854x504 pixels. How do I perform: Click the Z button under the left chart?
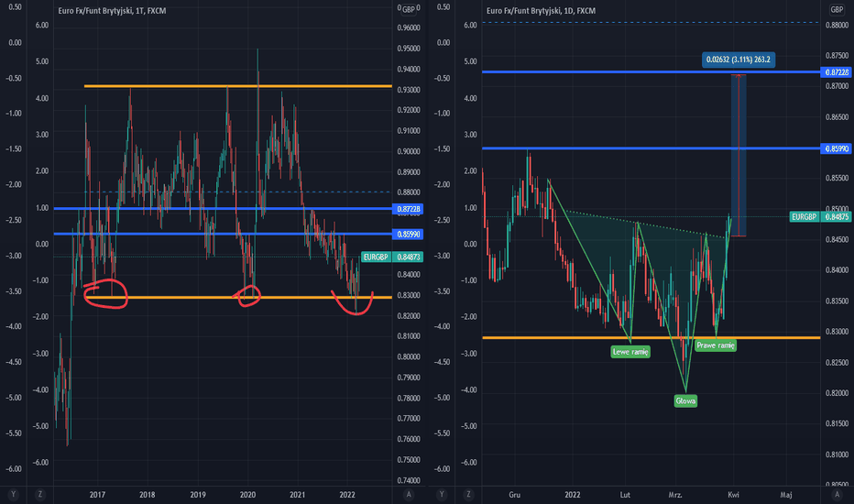point(39,495)
